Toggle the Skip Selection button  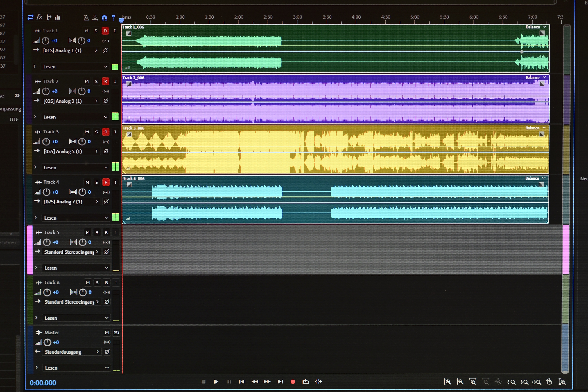[x=318, y=382]
